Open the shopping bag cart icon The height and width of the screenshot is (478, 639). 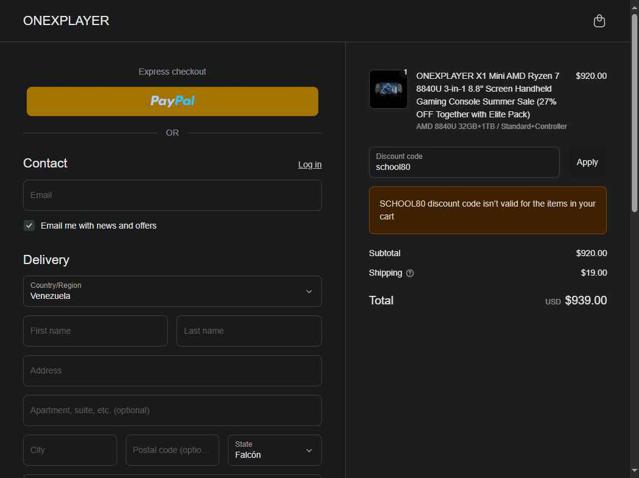pos(599,21)
